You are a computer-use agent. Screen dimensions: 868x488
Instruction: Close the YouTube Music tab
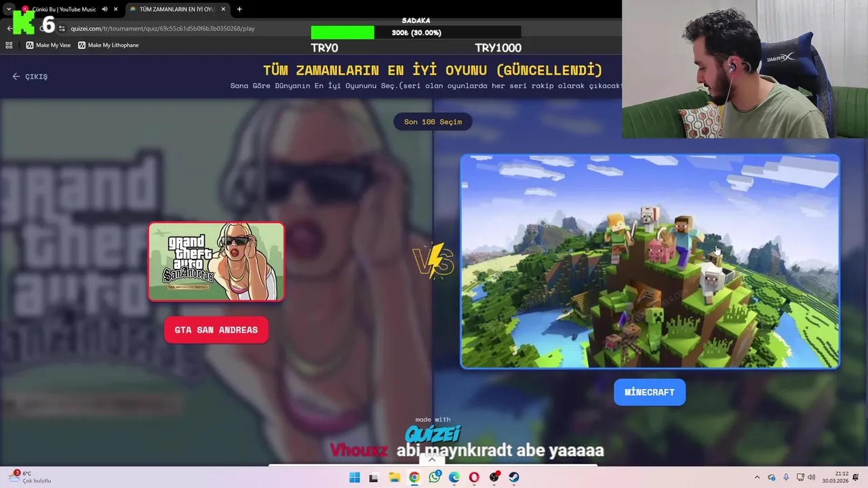[x=116, y=9]
